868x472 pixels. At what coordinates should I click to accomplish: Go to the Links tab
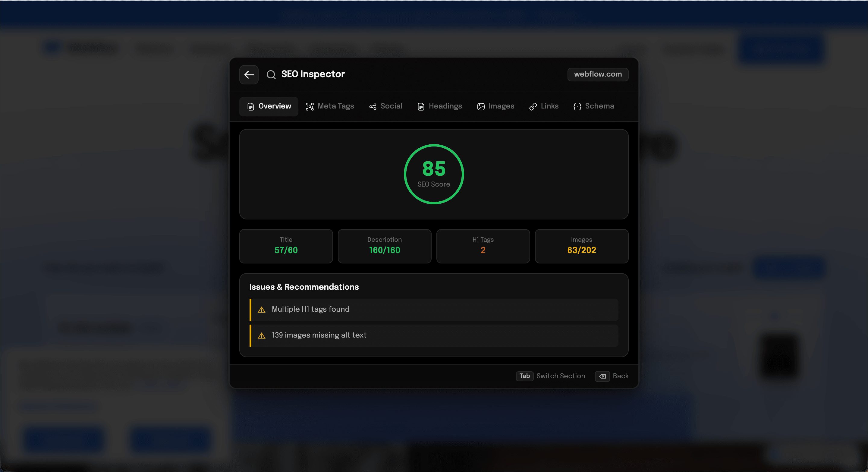[x=543, y=106]
